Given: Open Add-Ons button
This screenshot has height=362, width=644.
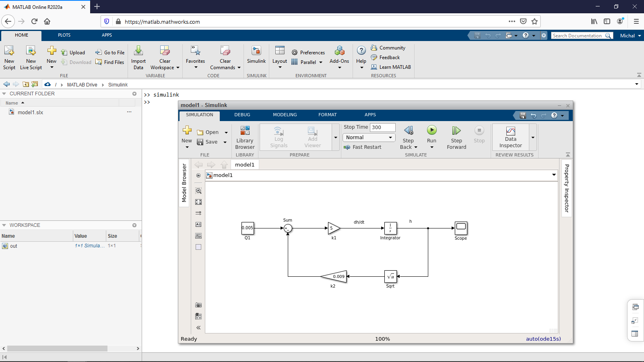Looking at the screenshot, I should coord(339,58).
